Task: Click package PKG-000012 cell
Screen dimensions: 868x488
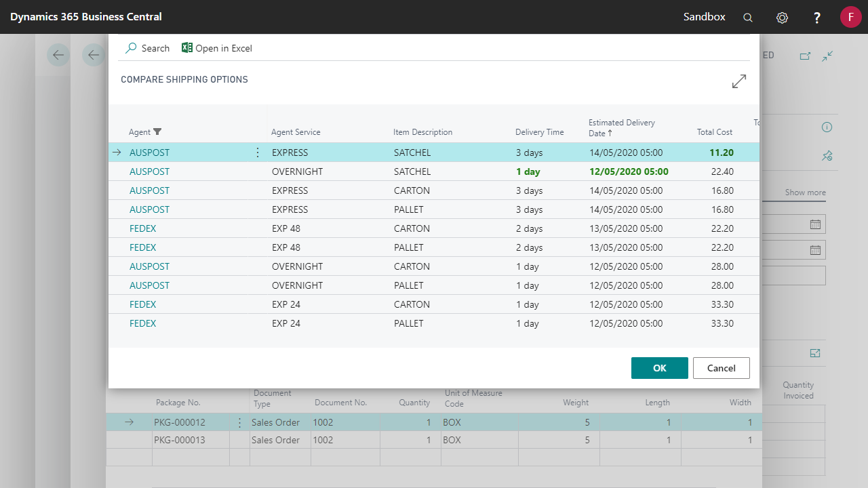Action: click(179, 422)
